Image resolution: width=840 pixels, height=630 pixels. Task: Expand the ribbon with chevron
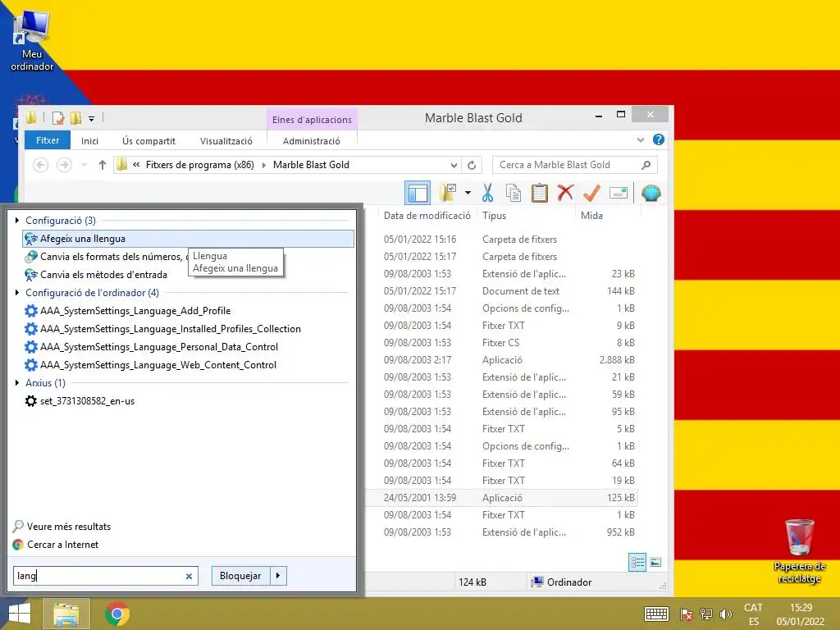tap(640, 139)
